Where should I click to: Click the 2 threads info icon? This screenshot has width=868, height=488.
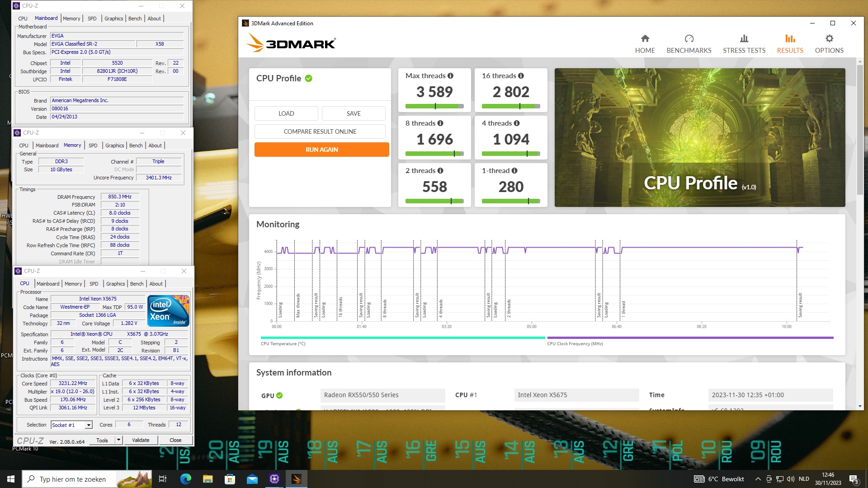[x=440, y=171]
